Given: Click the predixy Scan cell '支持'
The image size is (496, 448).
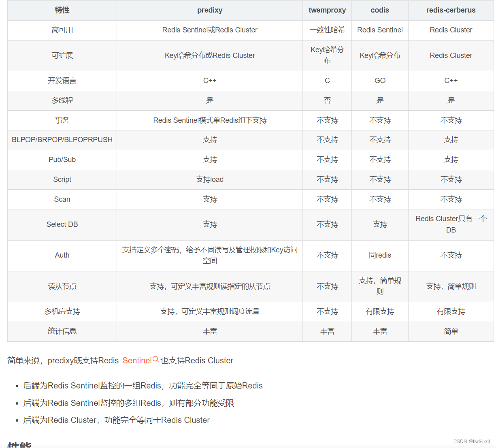Looking at the screenshot, I should coord(210,199).
